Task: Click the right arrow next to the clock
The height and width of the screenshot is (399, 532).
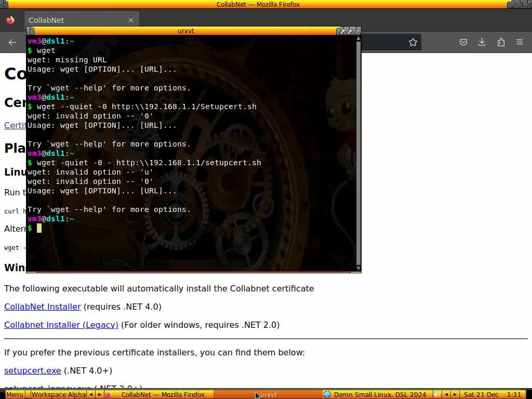Action: pos(455,395)
